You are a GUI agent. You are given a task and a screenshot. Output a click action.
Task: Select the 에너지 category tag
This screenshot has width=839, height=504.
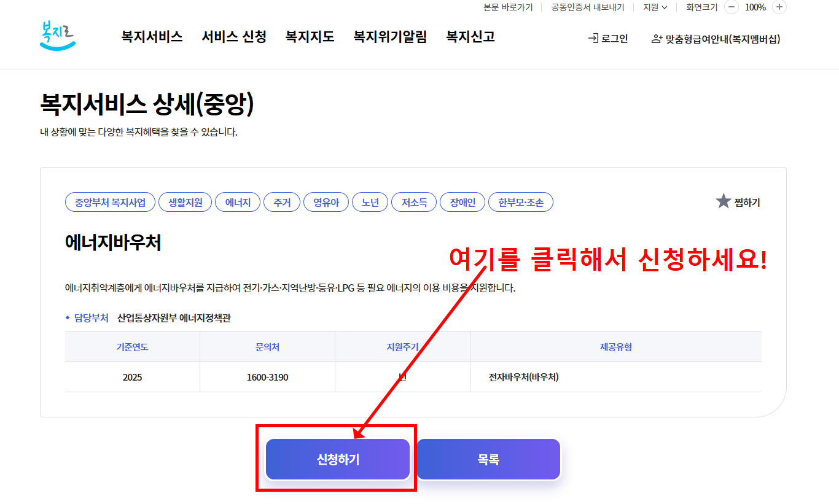pyautogui.click(x=238, y=201)
